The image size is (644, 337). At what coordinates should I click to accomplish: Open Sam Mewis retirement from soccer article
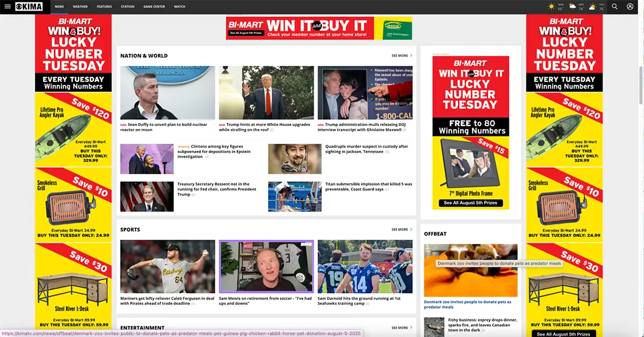click(265, 301)
